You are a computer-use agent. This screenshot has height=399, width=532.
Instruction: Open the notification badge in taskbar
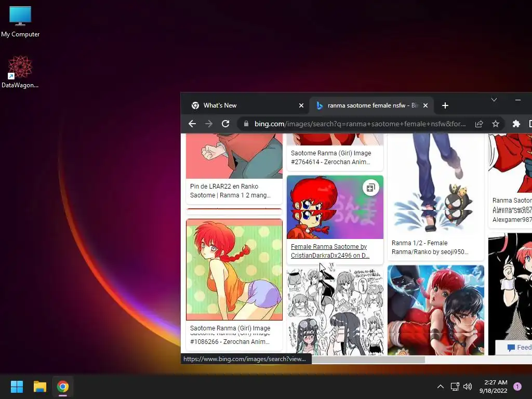click(x=517, y=387)
